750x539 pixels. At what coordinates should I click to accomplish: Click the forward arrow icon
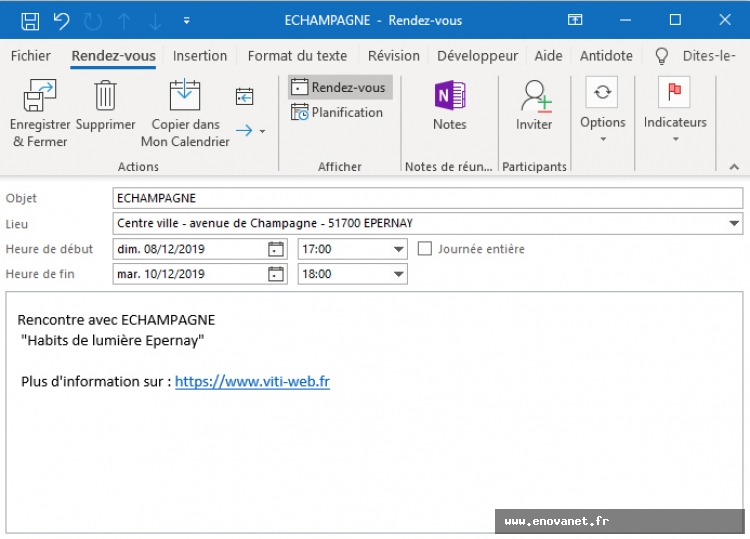tap(244, 130)
